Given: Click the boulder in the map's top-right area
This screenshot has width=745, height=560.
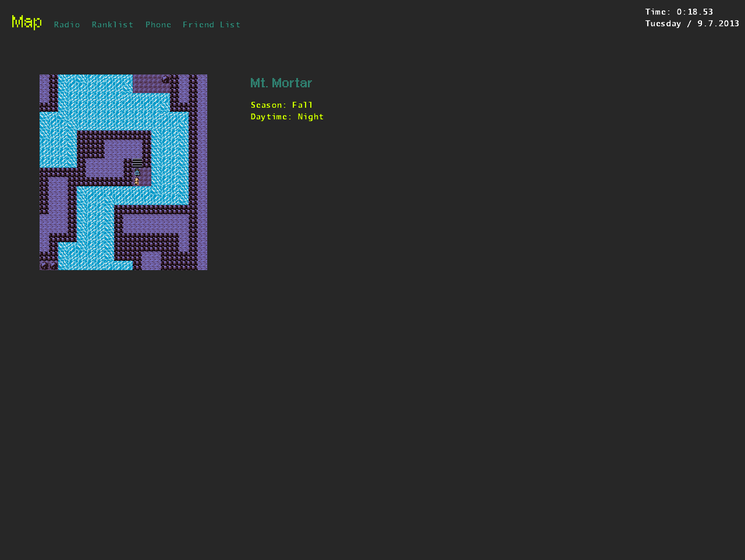Looking at the screenshot, I should tap(165, 79).
